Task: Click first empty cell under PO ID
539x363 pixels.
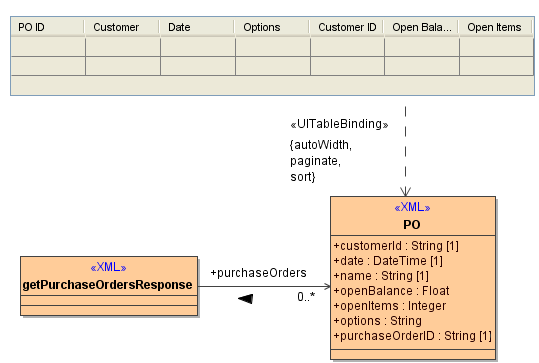Action: coord(48,47)
